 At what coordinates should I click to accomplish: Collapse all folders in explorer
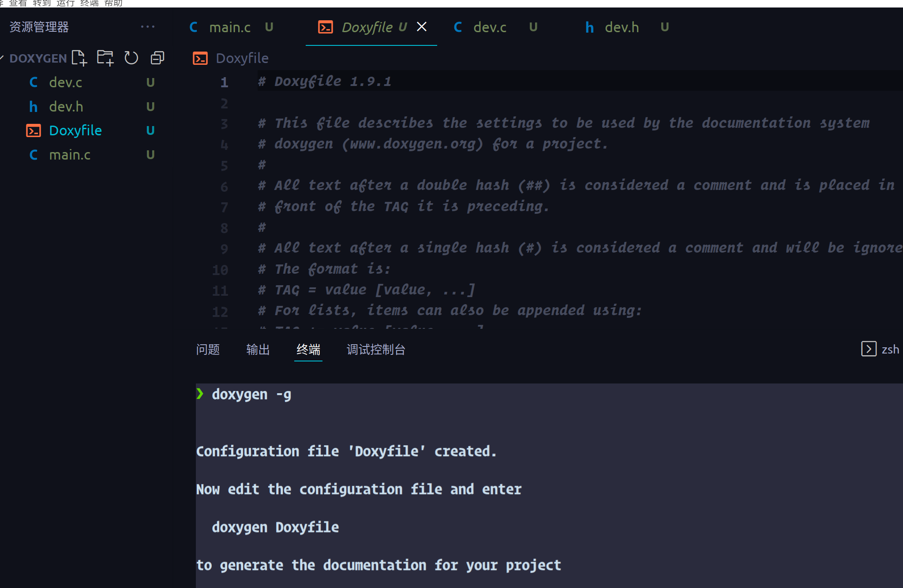[x=157, y=58]
